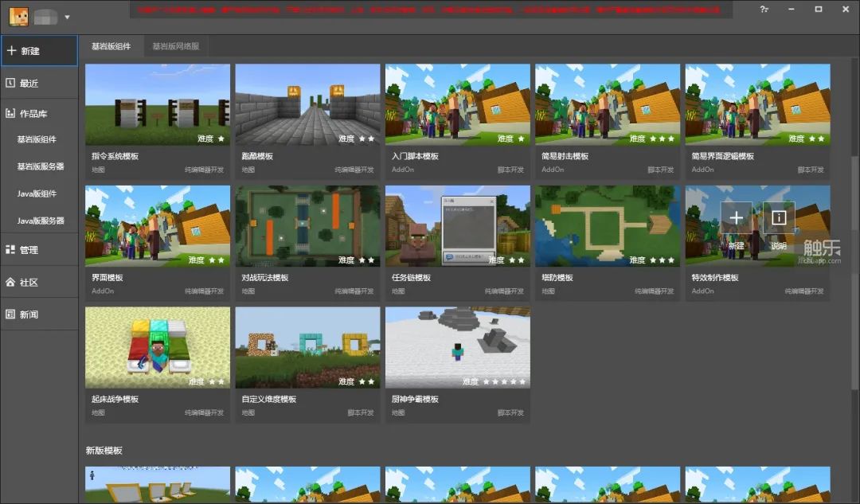Click the user avatar icon at top left

coord(18,16)
